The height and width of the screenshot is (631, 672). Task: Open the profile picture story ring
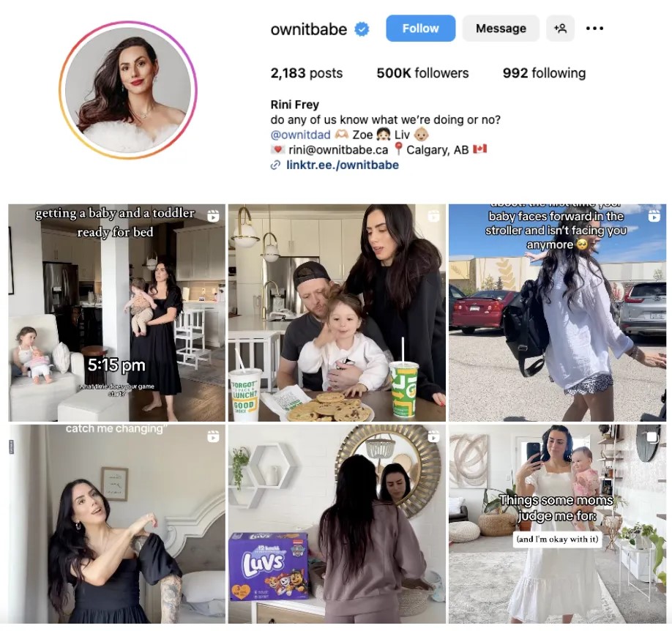pos(128,90)
